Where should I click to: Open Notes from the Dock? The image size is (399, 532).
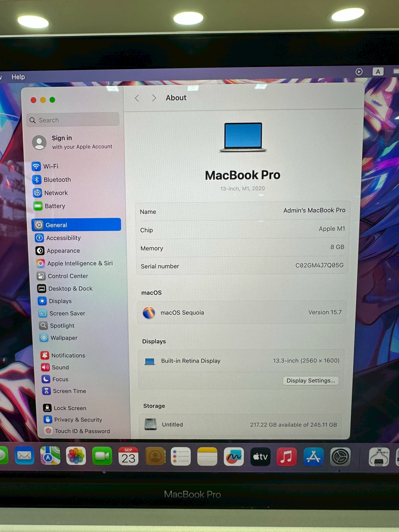pyautogui.click(x=207, y=456)
